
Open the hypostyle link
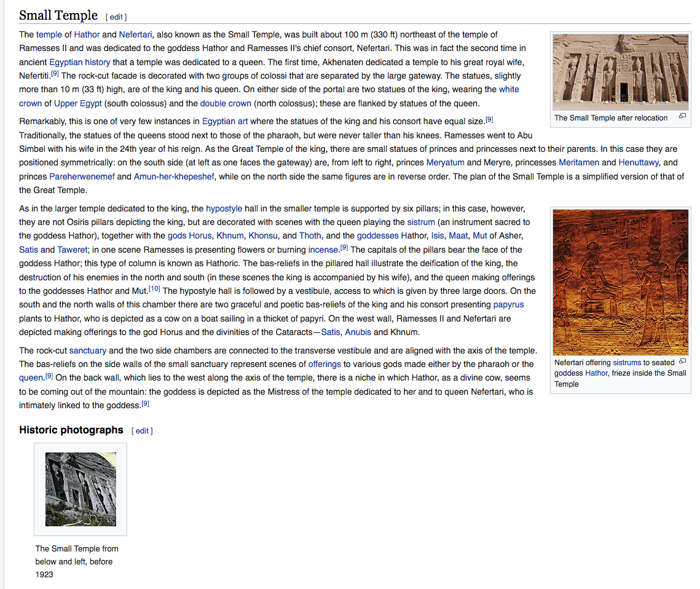(x=224, y=208)
